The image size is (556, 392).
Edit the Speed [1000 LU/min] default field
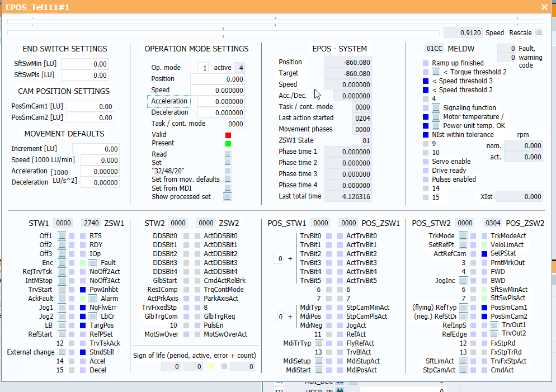click(100, 160)
